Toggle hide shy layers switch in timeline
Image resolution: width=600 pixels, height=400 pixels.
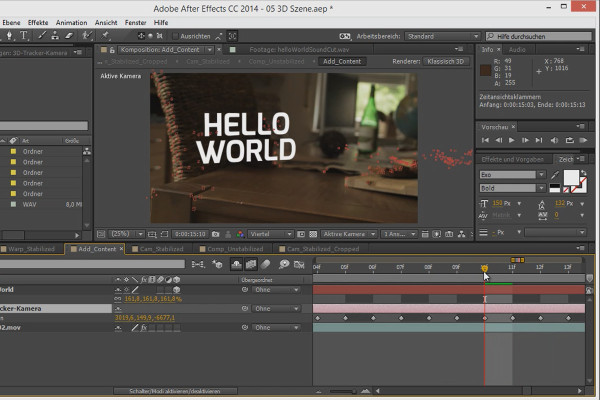pos(236,264)
